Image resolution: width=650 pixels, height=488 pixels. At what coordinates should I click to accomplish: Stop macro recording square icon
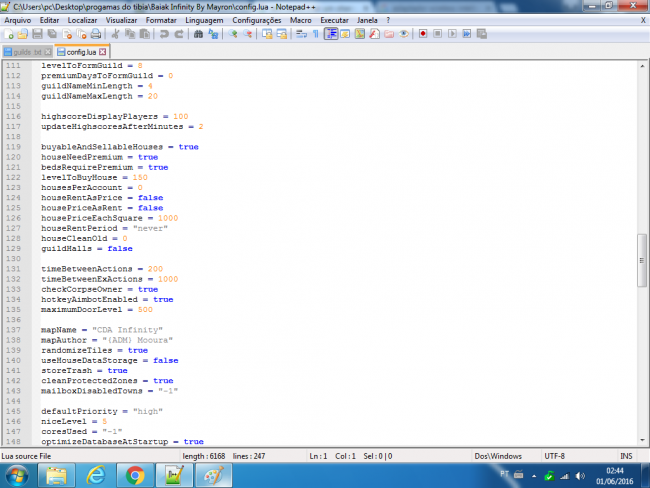437,34
